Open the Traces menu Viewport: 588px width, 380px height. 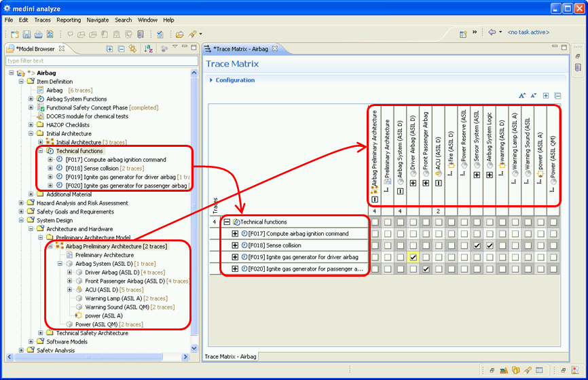point(42,20)
